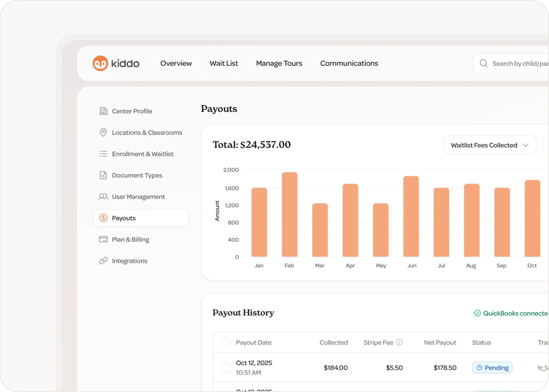Click the Jan bar in chart
This screenshot has width=549, height=392.
click(x=259, y=222)
